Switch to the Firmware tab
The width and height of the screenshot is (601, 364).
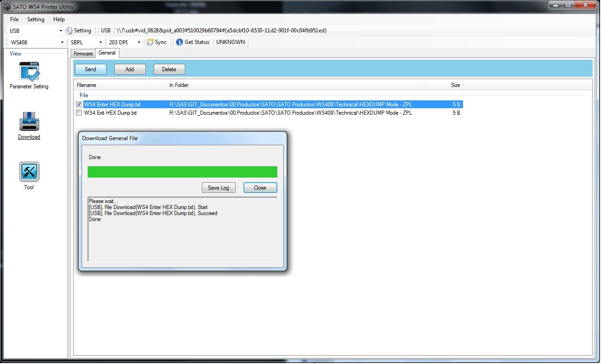coord(83,54)
